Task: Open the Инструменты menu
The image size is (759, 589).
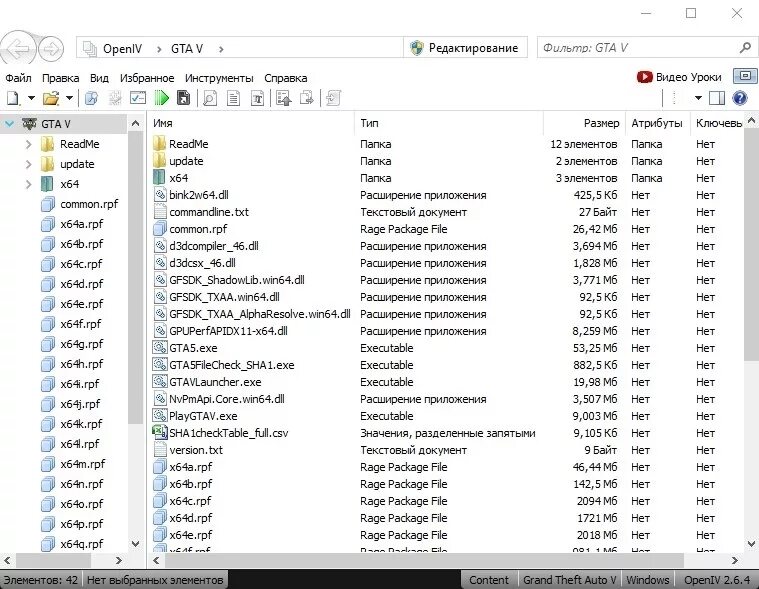Action: (x=219, y=78)
